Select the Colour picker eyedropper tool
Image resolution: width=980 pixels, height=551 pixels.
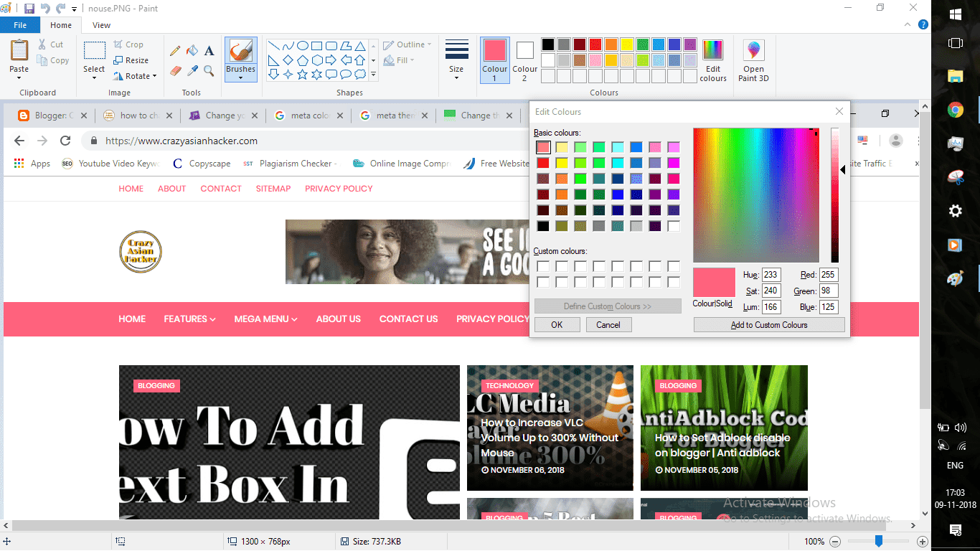coord(192,70)
